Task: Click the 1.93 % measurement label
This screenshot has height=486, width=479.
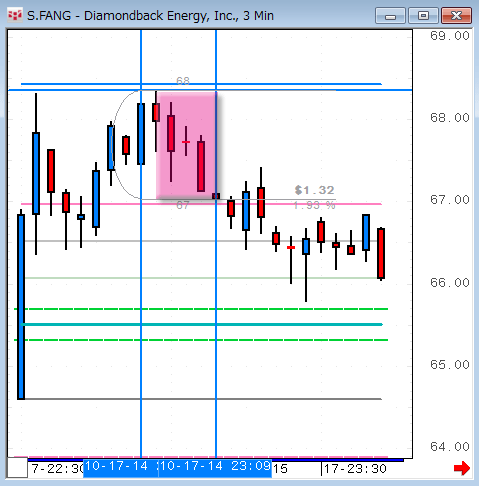Action: [x=314, y=205]
